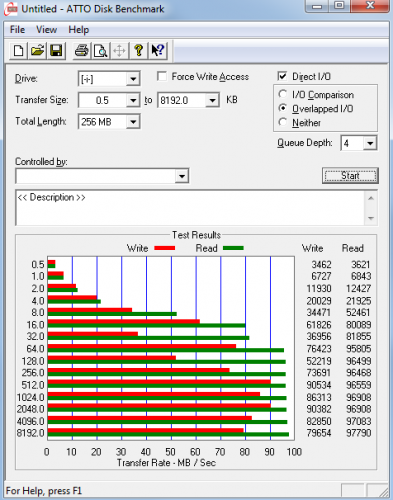The image size is (393, 500).
Task: Expand the Controlled by dropdown
Action: click(x=182, y=176)
